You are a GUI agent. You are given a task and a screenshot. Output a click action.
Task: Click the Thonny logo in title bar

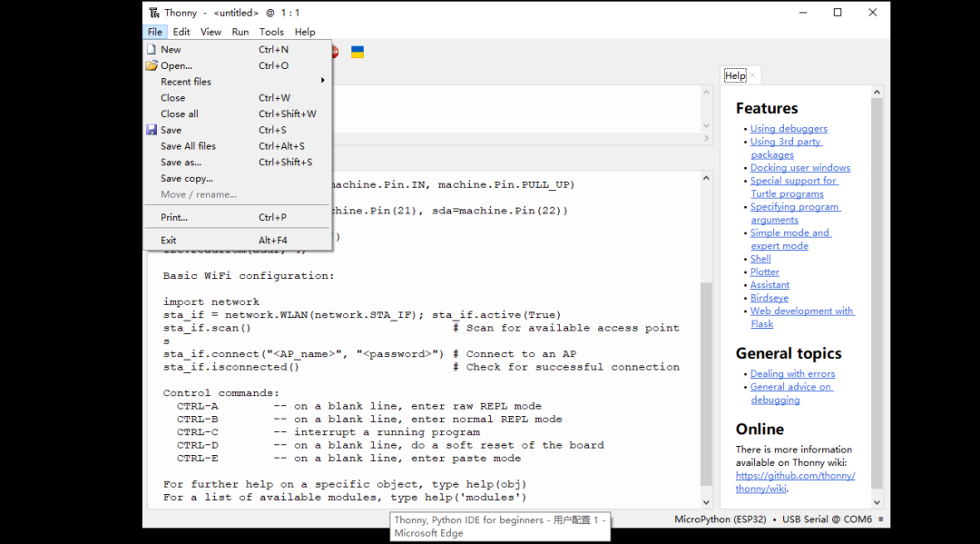coord(153,13)
